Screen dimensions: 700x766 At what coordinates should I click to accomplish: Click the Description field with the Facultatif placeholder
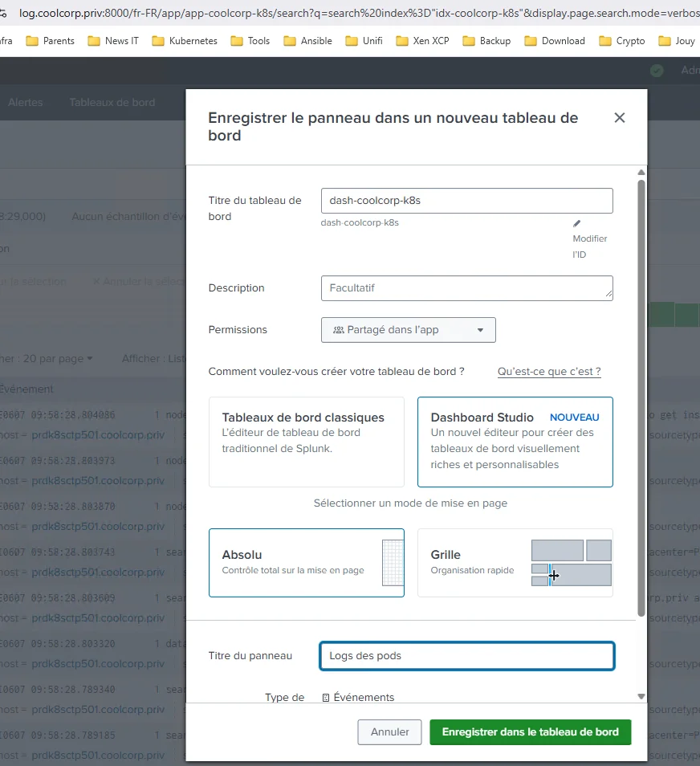(467, 288)
